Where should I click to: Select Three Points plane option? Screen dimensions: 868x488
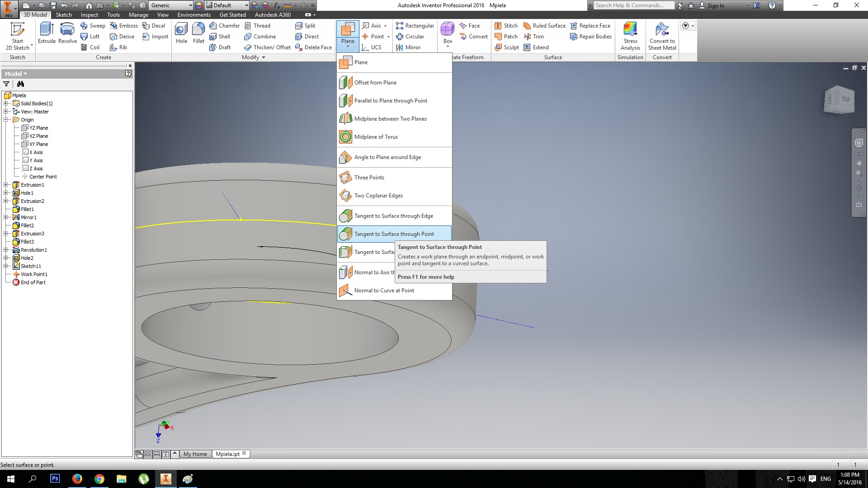tap(369, 178)
